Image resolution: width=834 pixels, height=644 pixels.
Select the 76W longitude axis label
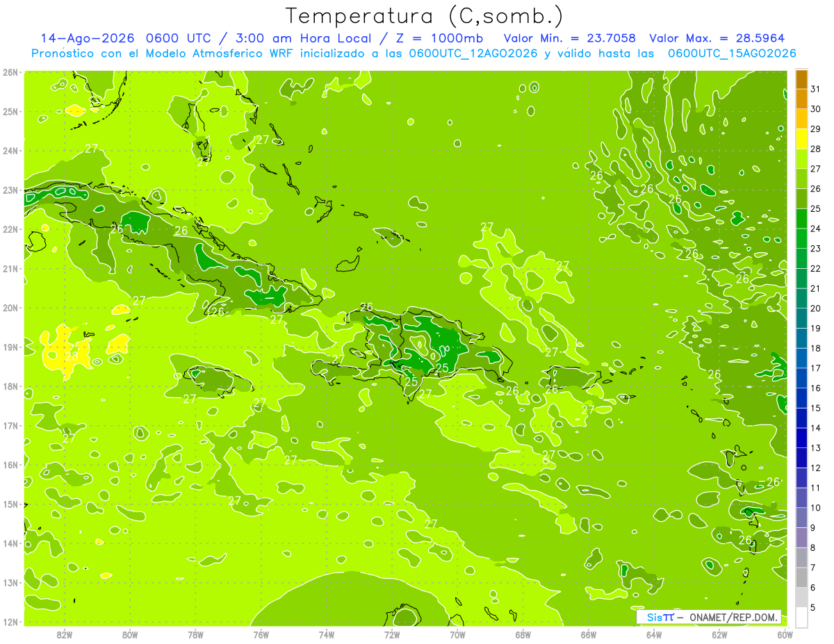[x=261, y=634]
